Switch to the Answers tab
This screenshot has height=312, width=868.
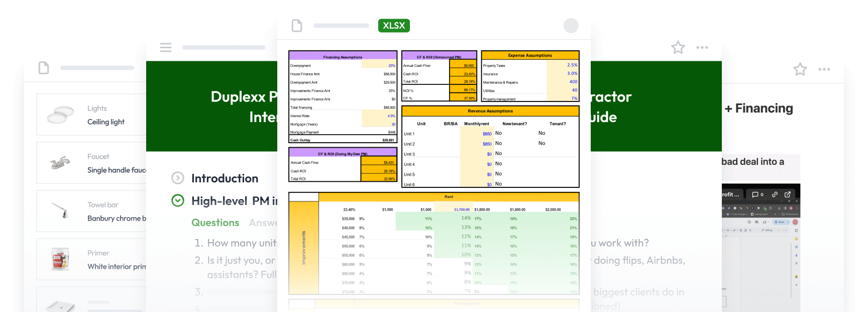click(263, 223)
